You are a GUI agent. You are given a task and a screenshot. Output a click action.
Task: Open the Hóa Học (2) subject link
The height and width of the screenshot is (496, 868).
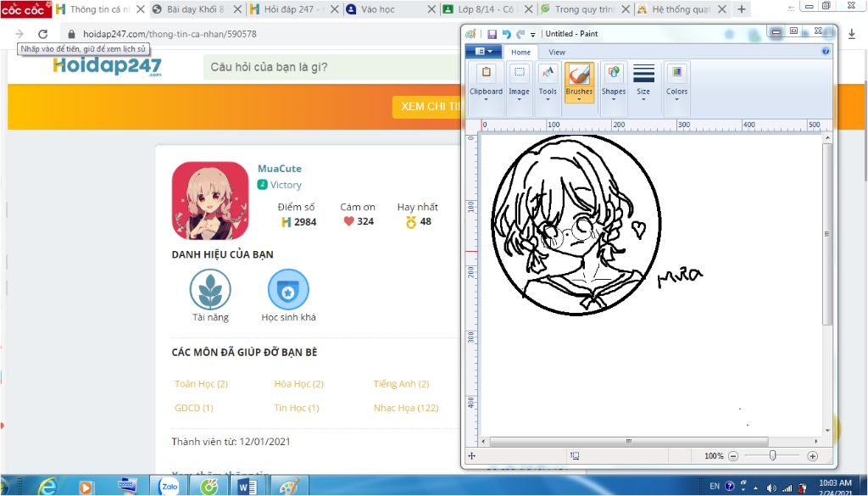coord(299,383)
